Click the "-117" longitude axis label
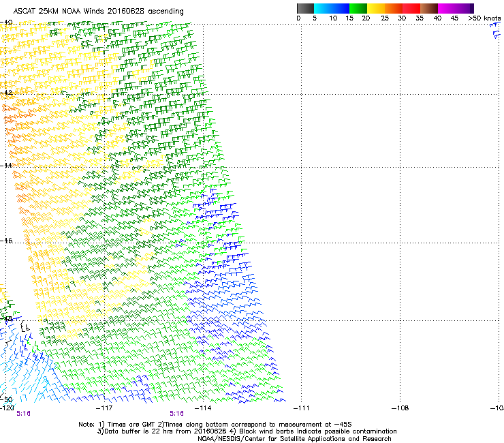 104,408
